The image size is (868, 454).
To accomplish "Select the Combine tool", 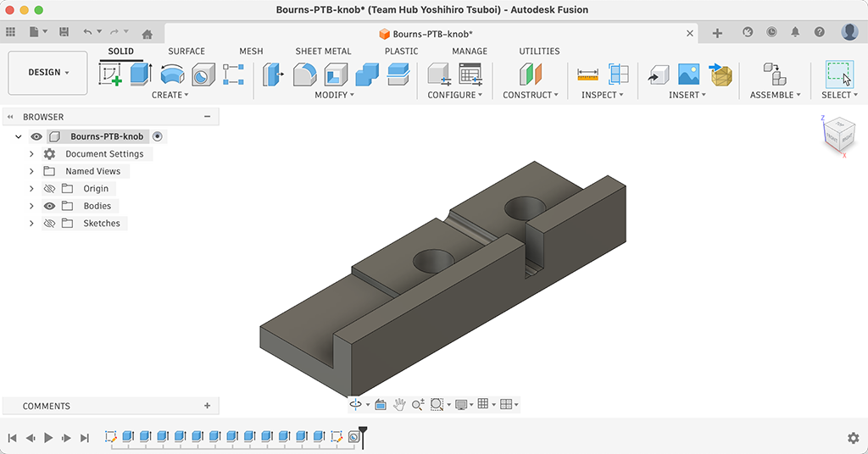I will tap(366, 74).
